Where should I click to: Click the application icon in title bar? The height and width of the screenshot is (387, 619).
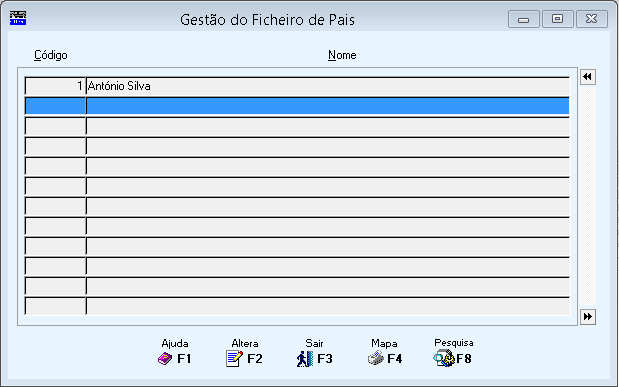pos(18,18)
